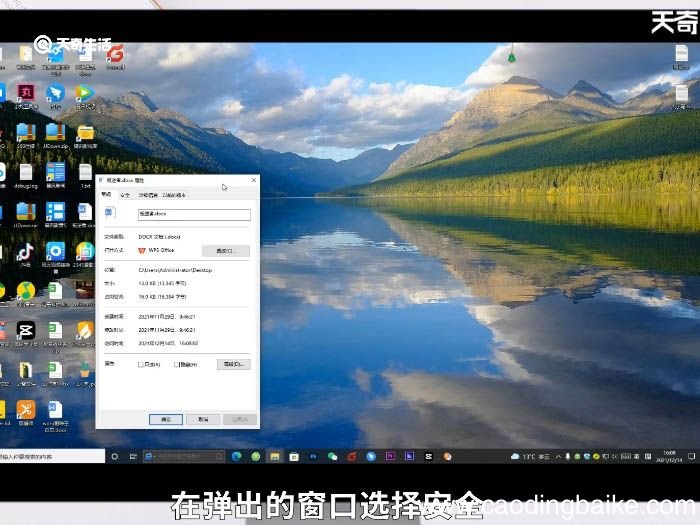Open the Douyin (TikTok) desktop shortcut
700x525 pixels.
[x=25, y=253]
